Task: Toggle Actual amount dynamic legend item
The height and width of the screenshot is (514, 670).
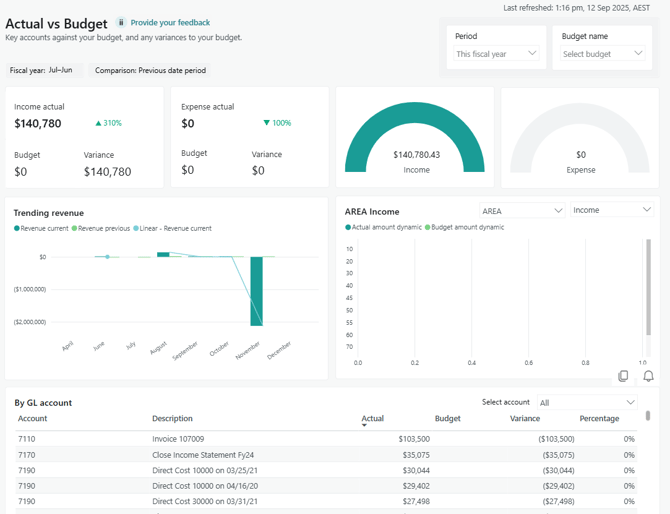Action: pyautogui.click(x=383, y=228)
